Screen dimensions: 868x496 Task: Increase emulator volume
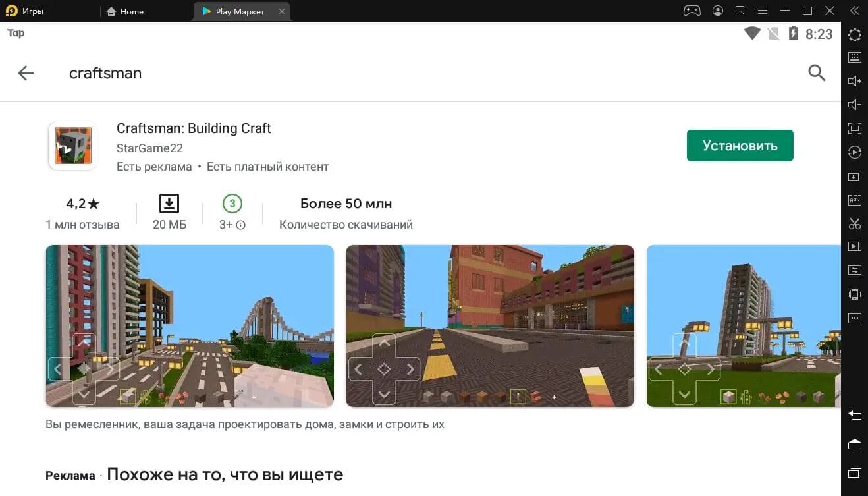click(x=854, y=81)
